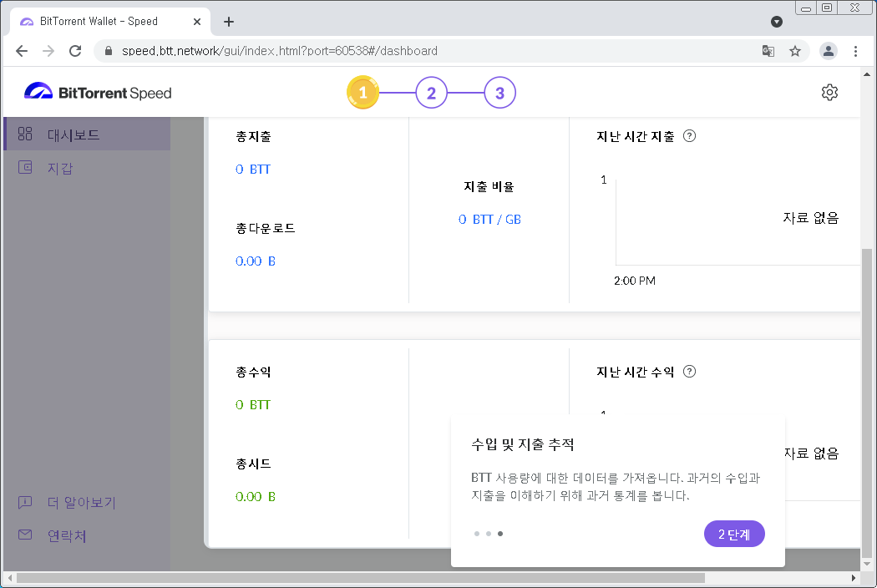Click the scroll up arrow
The image size is (877, 588).
tap(867, 73)
